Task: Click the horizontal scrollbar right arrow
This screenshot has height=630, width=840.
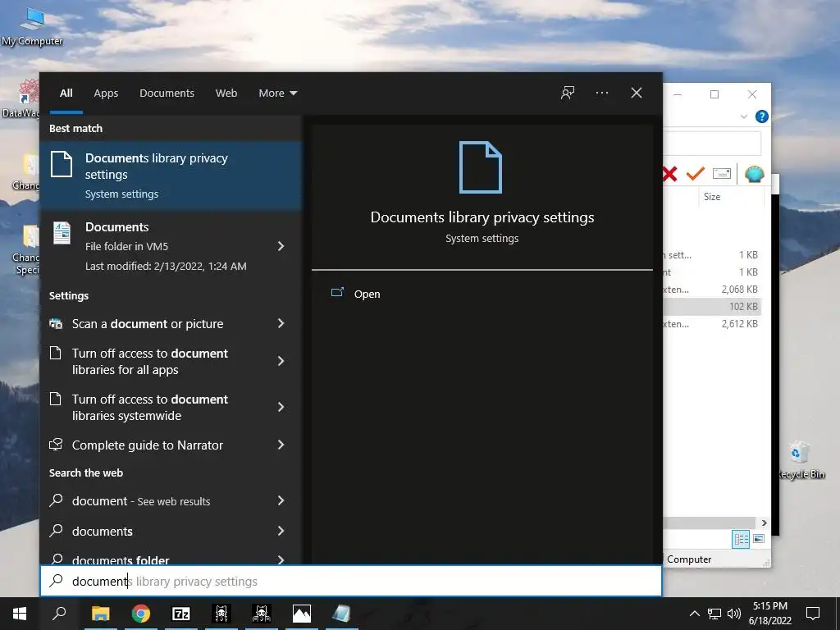Action: click(x=765, y=523)
